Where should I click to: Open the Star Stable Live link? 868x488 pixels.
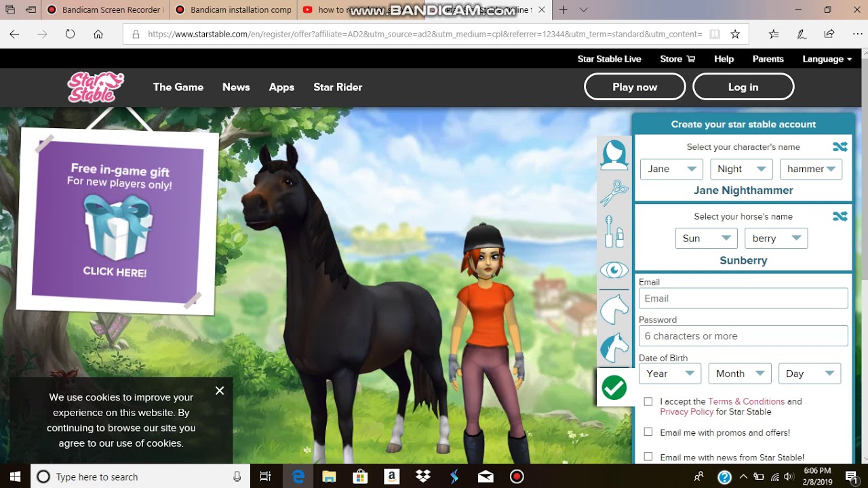pos(609,59)
